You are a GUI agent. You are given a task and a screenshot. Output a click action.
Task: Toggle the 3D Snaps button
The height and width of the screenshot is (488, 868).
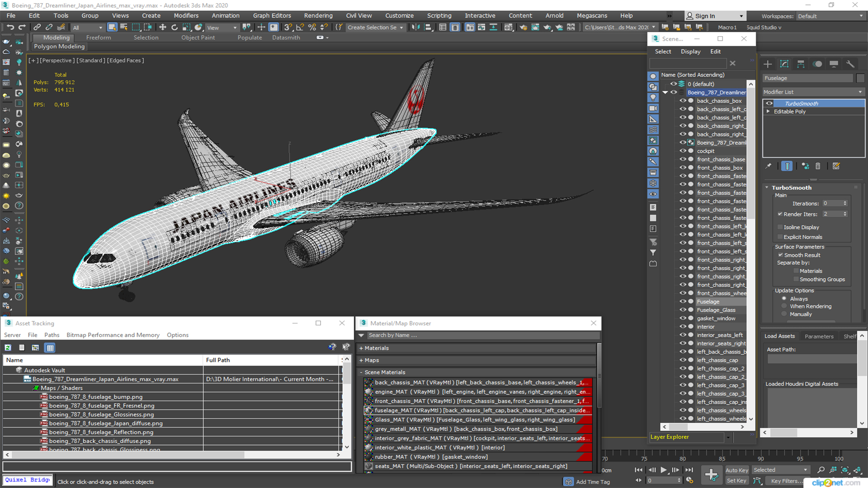[x=288, y=28]
